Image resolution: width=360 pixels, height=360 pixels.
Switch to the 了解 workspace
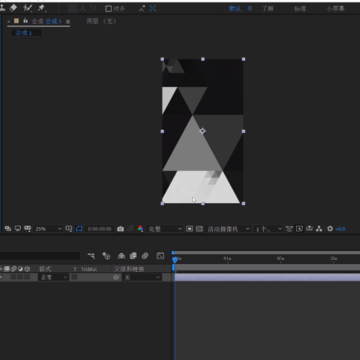pos(267,9)
